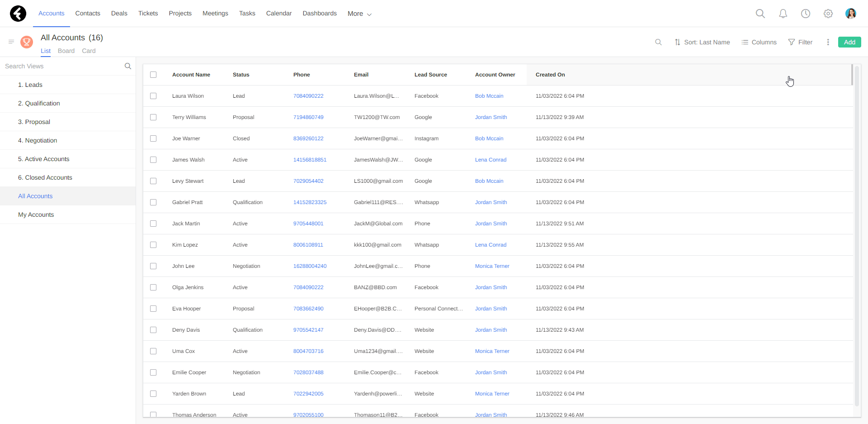Click the Account Name column header
The width and height of the screenshot is (868, 424).
[191, 75]
